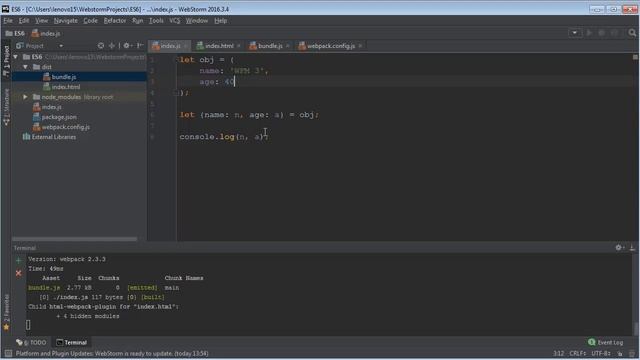Close the bundle.js editor tab
The image size is (640, 360).
pos(287,46)
